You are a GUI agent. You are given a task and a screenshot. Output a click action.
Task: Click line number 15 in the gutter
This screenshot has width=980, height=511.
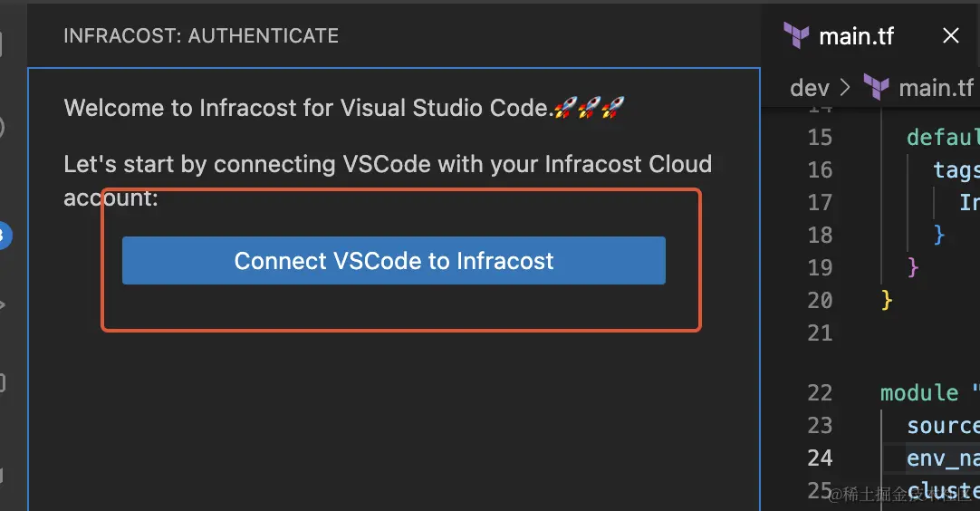[820, 137]
